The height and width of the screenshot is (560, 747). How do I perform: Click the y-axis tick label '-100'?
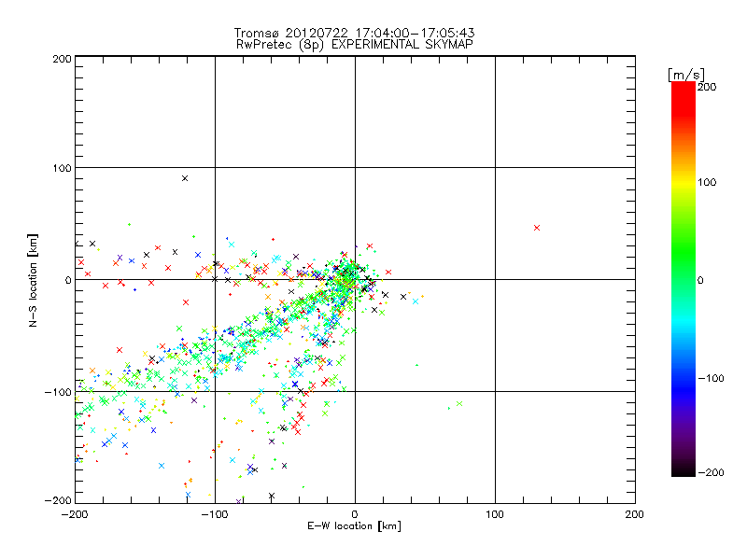tap(58, 392)
